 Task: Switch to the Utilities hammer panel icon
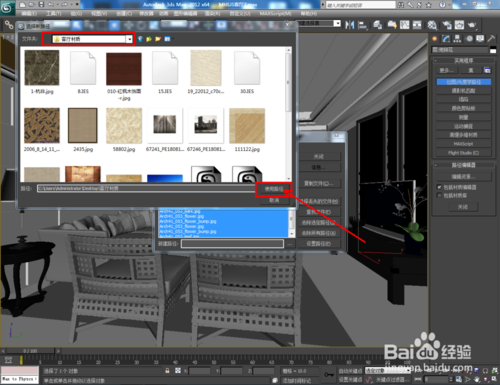[491, 39]
